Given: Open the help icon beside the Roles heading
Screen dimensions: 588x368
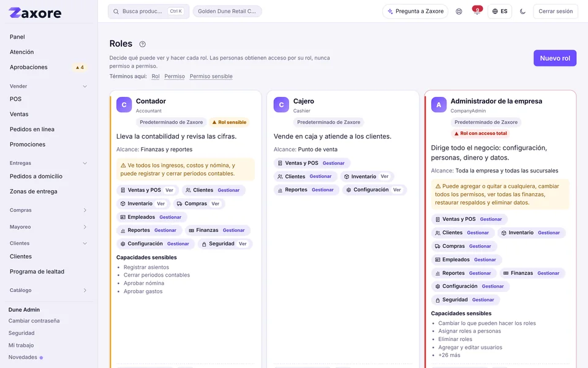Looking at the screenshot, I should click(143, 44).
